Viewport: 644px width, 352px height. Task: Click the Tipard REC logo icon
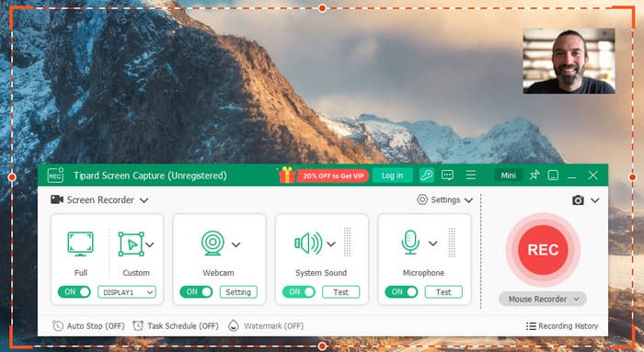pyautogui.click(x=55, y=176)
